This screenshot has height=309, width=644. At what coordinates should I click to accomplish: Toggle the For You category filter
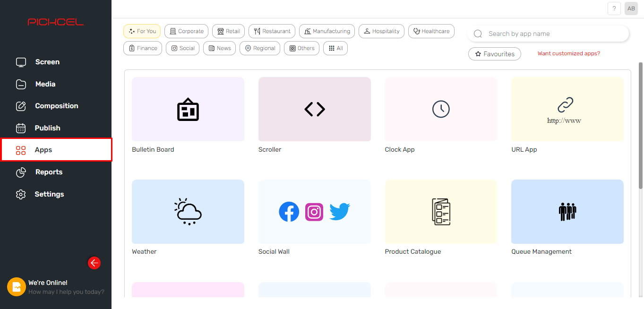pyautogui.click(x=142, y=31)
